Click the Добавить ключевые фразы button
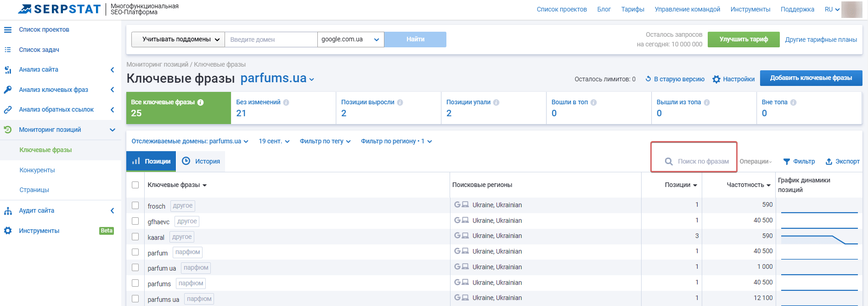Image resolution: width=868 pixels, height=306 pixels. tap(811, 78)
